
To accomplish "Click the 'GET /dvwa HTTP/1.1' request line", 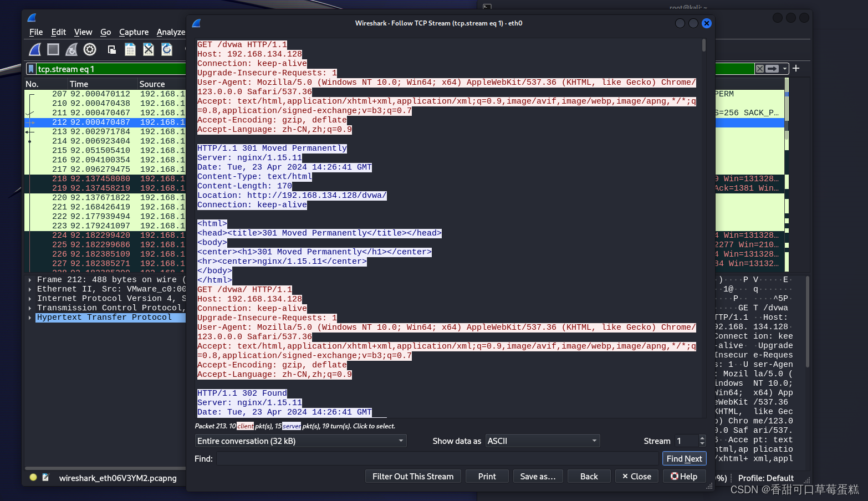I will click(242, 44).
